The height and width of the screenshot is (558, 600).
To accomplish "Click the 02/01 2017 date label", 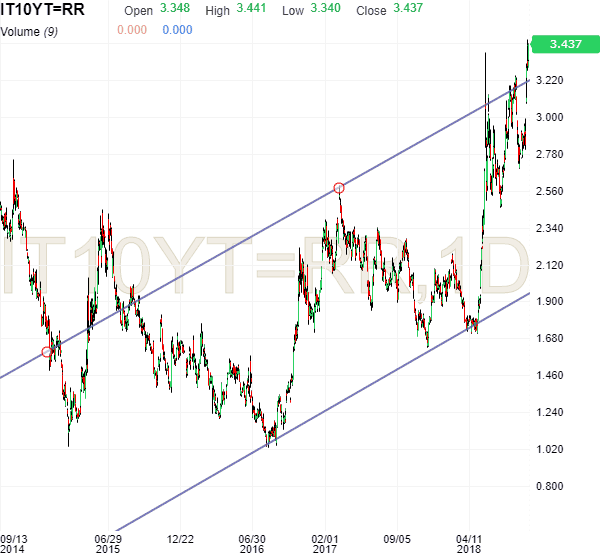I will [325, 542].
